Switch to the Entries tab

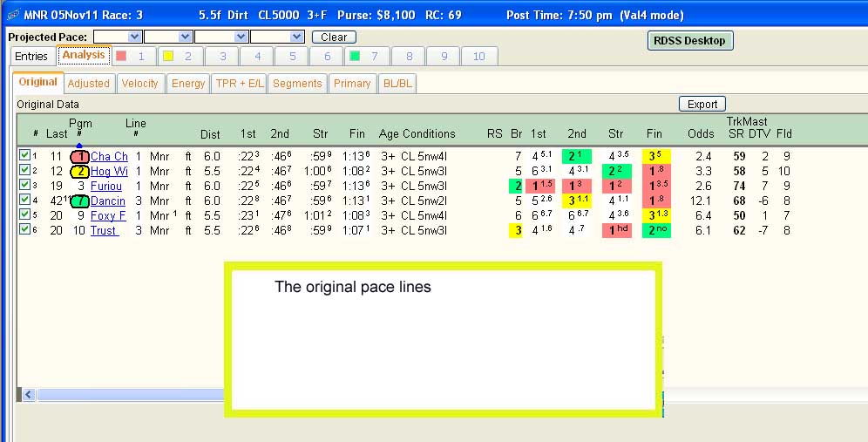click(x=31, y=57)
